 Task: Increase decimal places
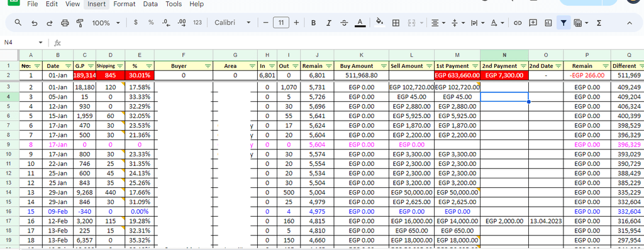182,23
